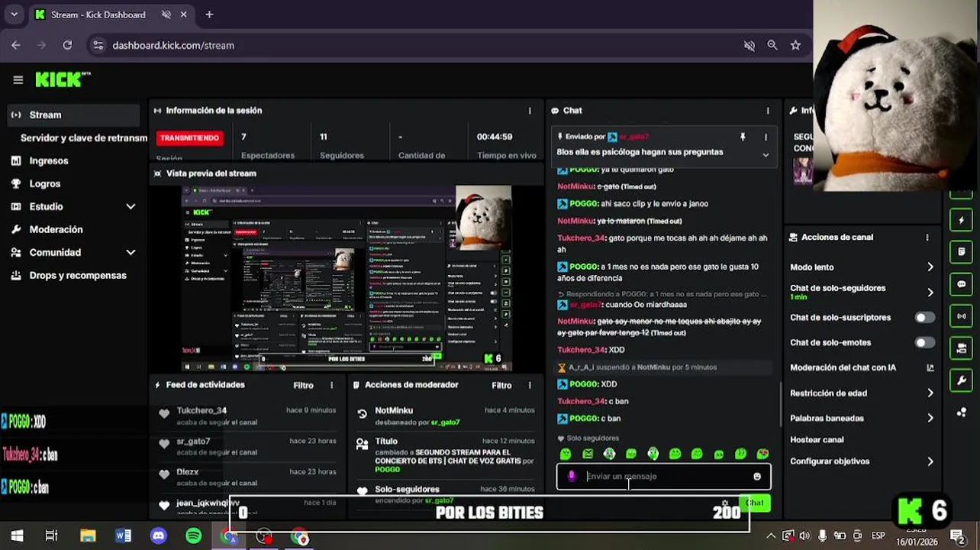Click the lightning bolt widget icon
The width and height of the screenshot is (980, 550).
coord(962,221)
